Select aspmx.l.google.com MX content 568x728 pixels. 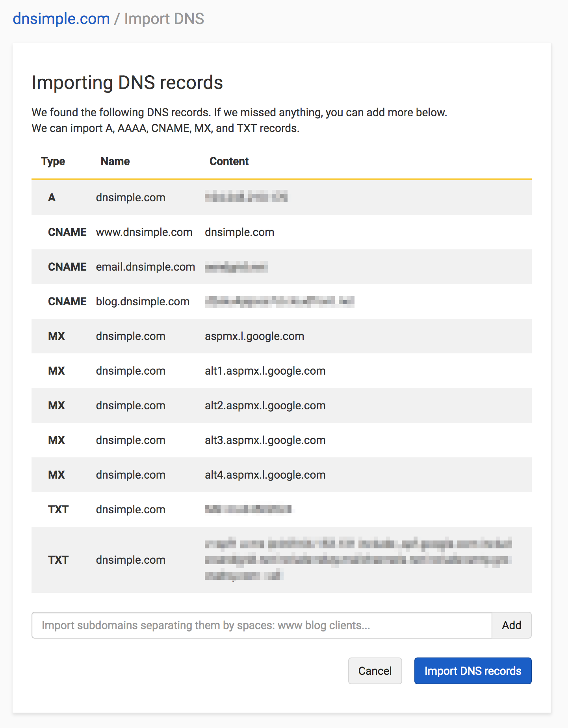pyautogui.click(x=254, y=336)
